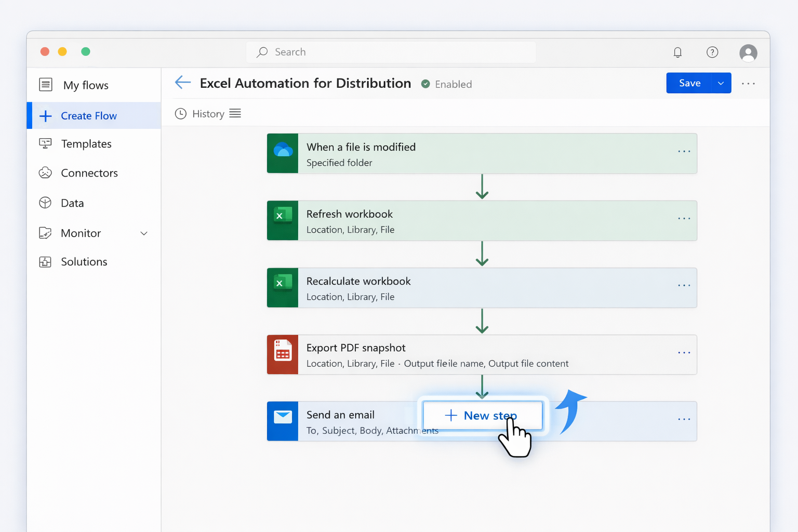Click the Templates sidebar icon
Viewport: 798px width, 532px height.
coord(46,143)
